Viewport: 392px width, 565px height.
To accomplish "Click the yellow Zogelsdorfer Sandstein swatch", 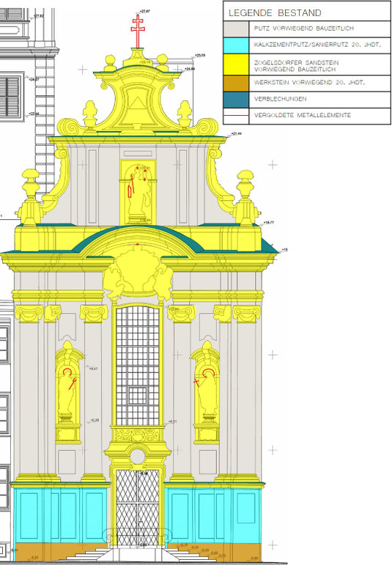I will 236,64.
